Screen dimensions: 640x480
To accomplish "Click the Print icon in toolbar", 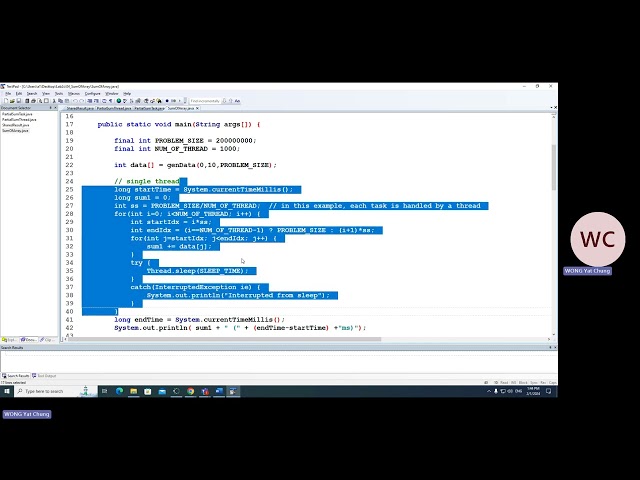I will tap(33, 101).
